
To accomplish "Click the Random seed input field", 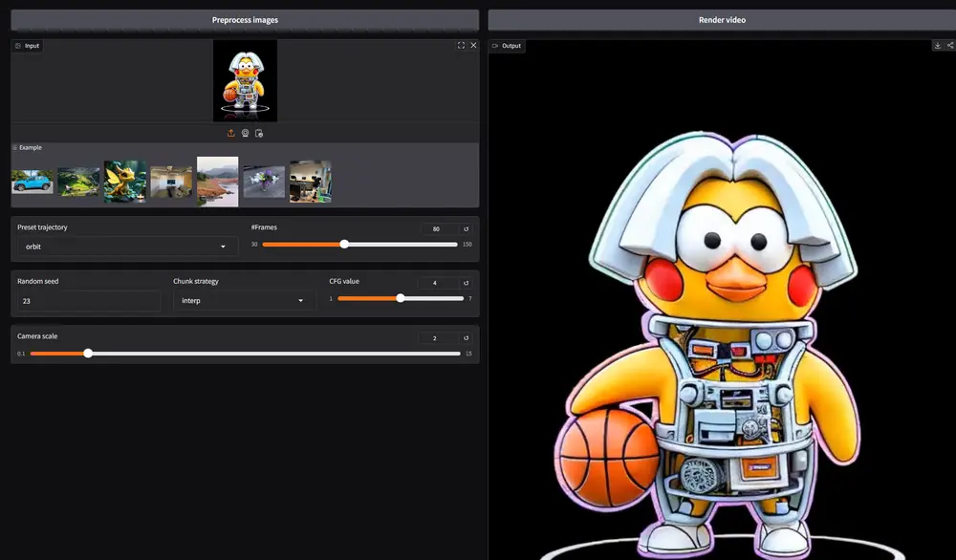I will point(90,301).
